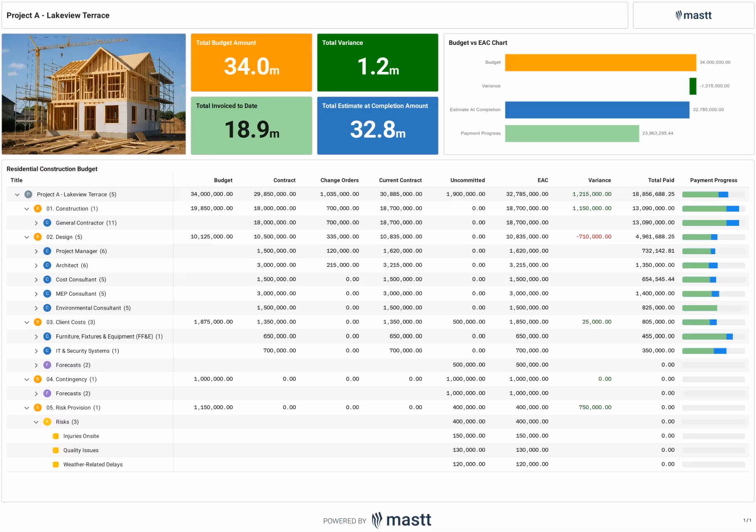Image resolution: width=756 pixels, height=532 pixels.
Task: Collapse the 02. Design section
Action: [27, 237]
